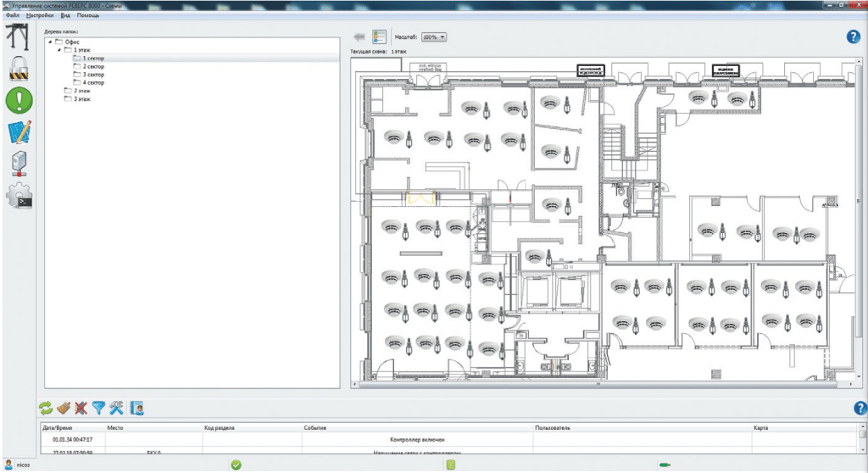Open the Настройки menu

click(40, 15)
